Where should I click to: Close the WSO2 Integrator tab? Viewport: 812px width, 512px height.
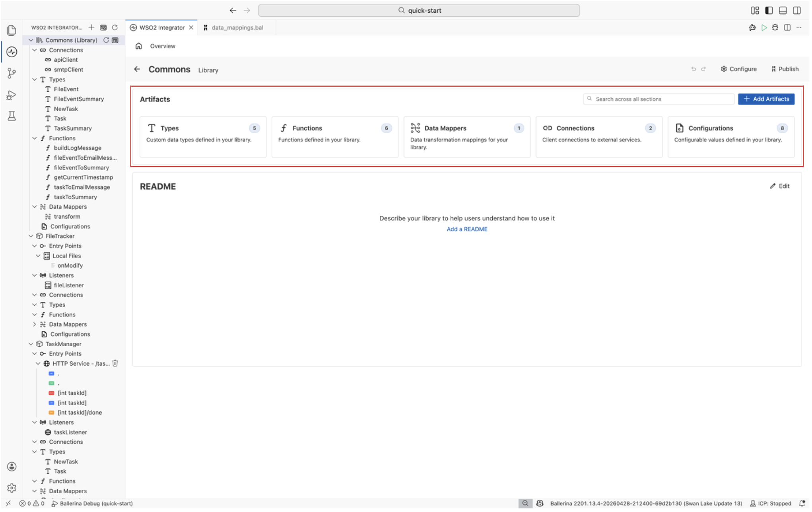coord(191,27)
